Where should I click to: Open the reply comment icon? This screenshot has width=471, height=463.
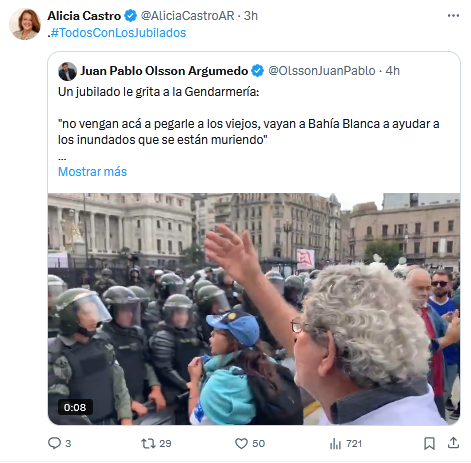(54, 443)
